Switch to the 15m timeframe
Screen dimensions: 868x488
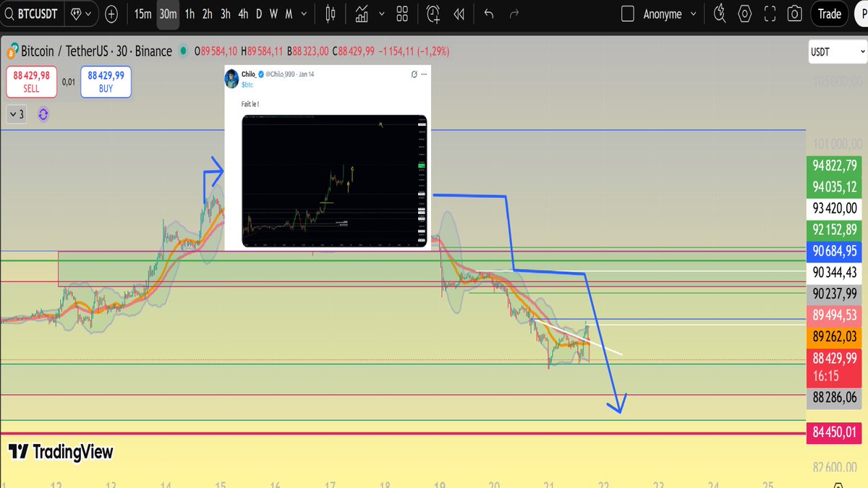(x=142, y=14)
